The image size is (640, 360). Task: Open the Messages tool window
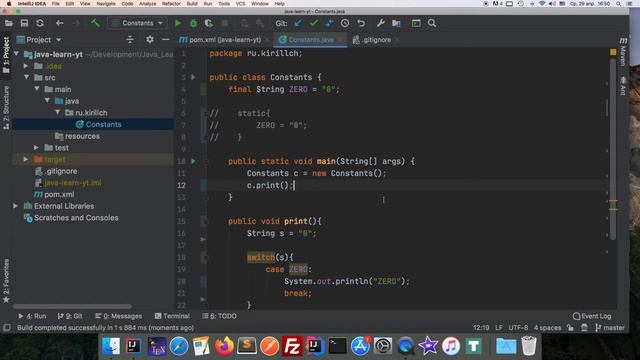118,316
